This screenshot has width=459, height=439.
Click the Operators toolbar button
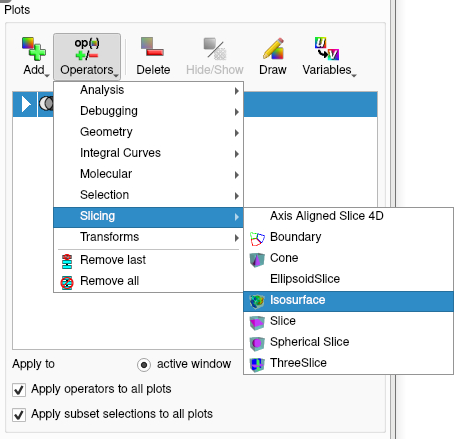87,57
